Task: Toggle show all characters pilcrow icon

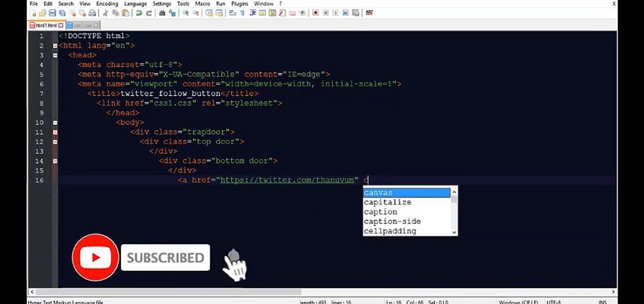Action: tap(243, 13)
